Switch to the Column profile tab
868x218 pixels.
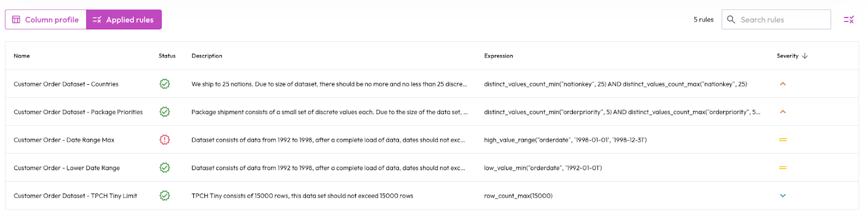pyautogui.click(x=46, y=20)
